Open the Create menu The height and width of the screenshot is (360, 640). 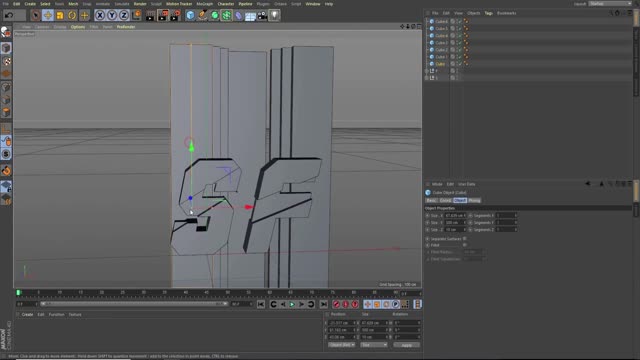[x=30, y=4]
